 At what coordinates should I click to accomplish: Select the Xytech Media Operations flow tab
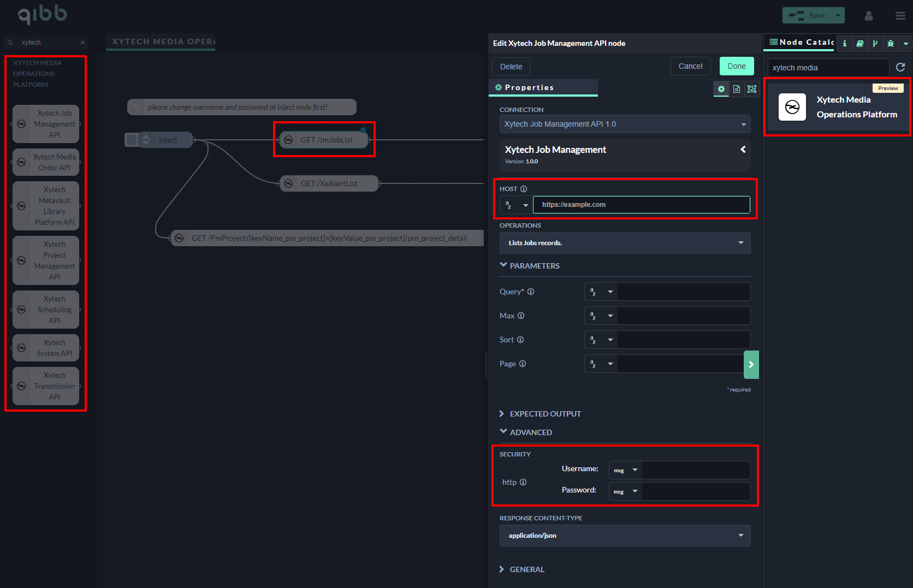pos(161,41)
